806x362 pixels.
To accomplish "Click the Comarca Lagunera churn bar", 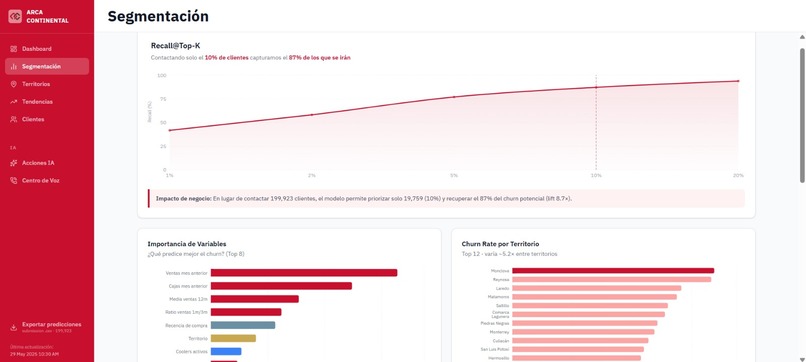I will coord(589,314).
